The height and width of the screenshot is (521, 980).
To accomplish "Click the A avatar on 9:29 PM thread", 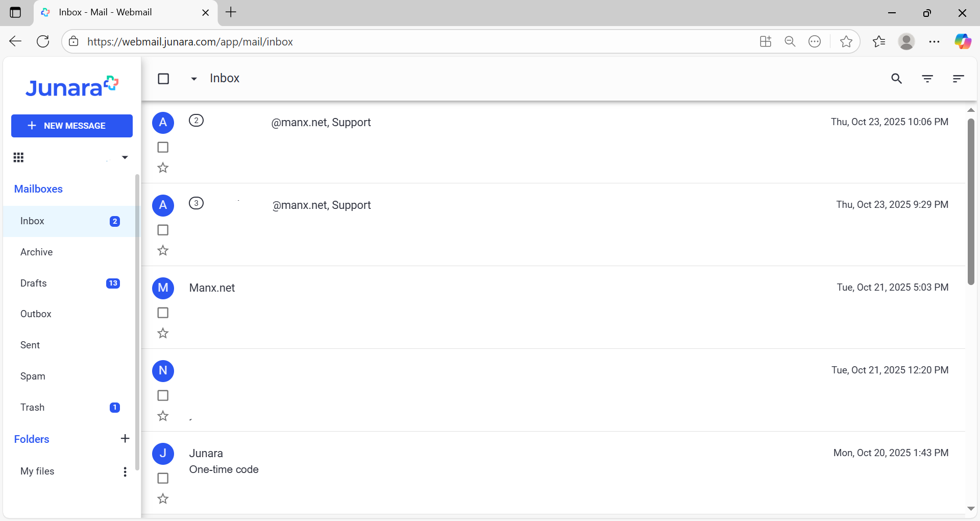I will (163, 205).
